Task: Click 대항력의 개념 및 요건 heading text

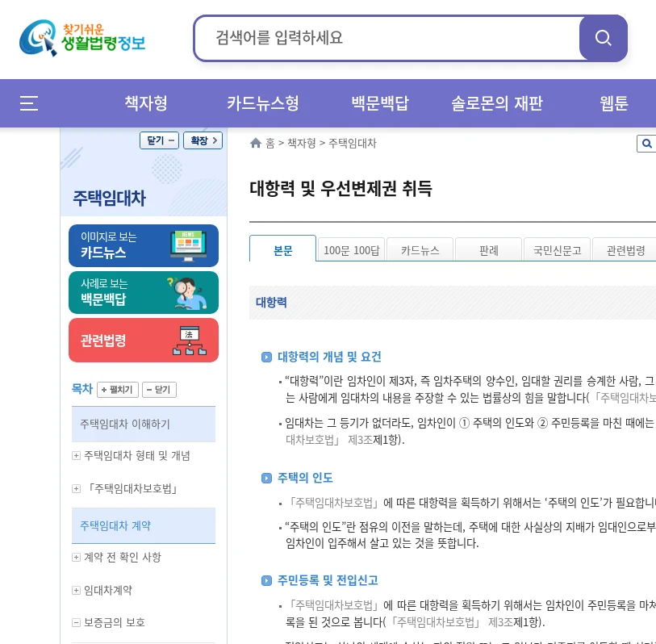Action: tap(329, 357)
